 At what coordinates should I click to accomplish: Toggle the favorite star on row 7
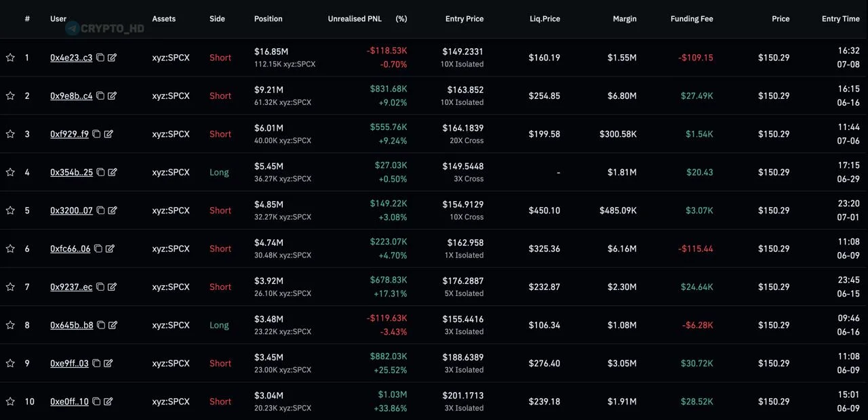tap(10, 287)
